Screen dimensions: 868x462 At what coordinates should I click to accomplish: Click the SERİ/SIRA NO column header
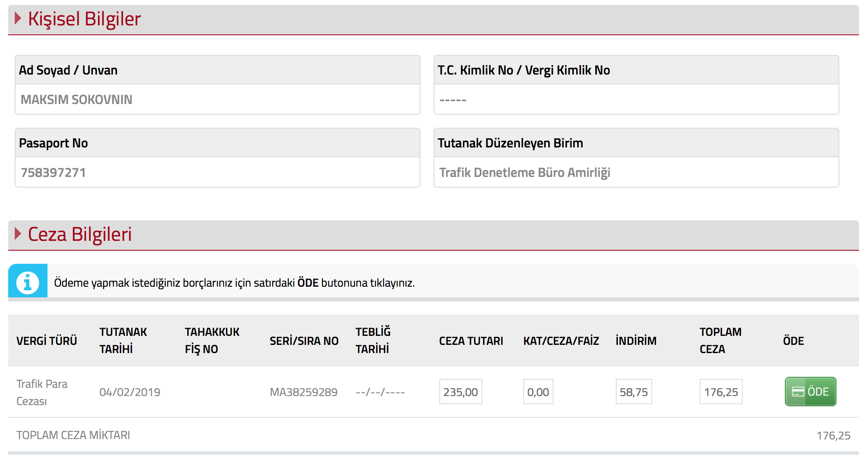pyautogui.click(x=304, y=341)
